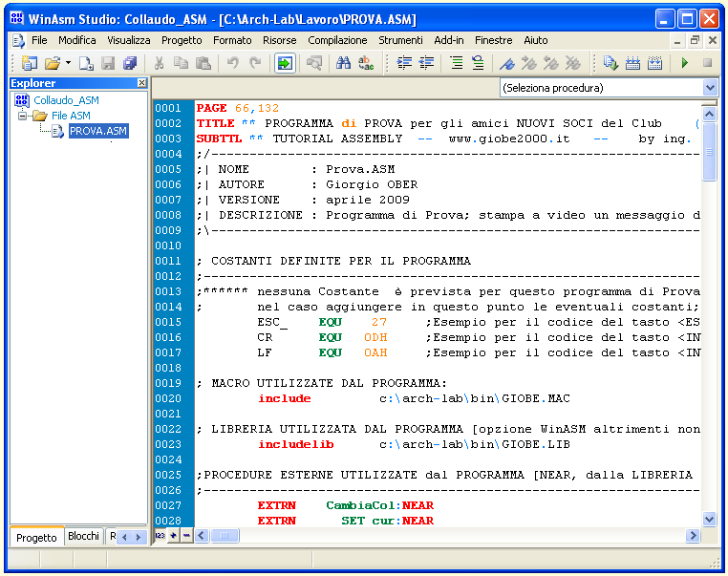Open the Seleziona procedura dropdown
Screen dimensions: 728x576
[709, 88]
